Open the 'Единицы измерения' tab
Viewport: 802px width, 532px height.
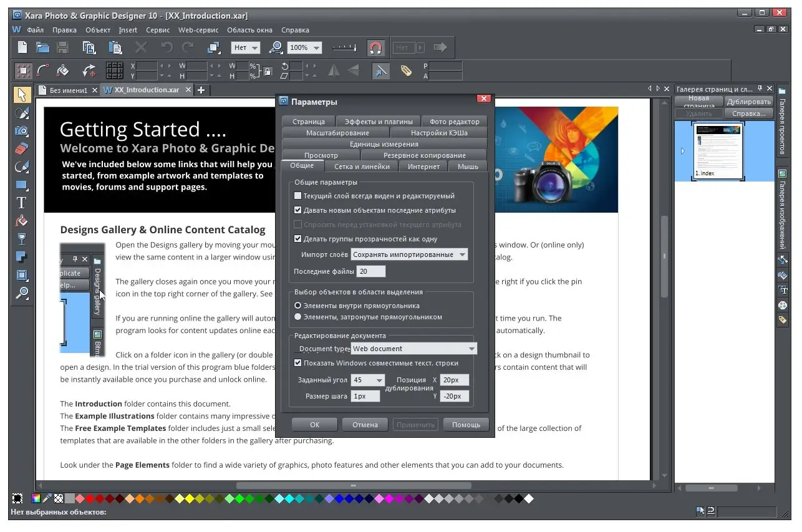pos(384,144)
